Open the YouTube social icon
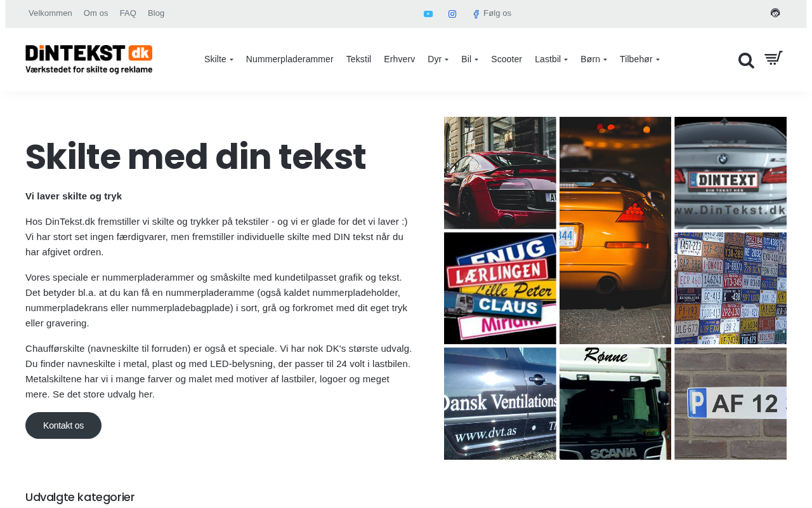The width and height of the screenshot is (812, 508). tap(428, 14)
